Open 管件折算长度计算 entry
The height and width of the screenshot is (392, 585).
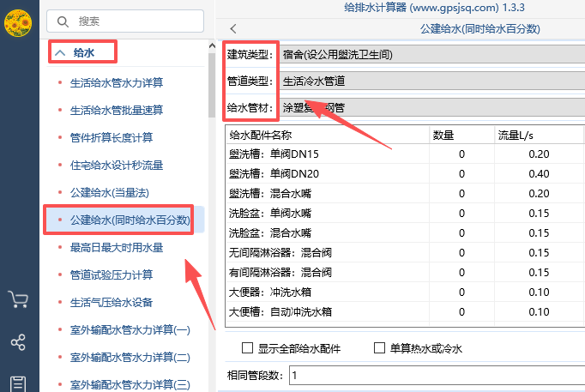[x=112, y=137]
